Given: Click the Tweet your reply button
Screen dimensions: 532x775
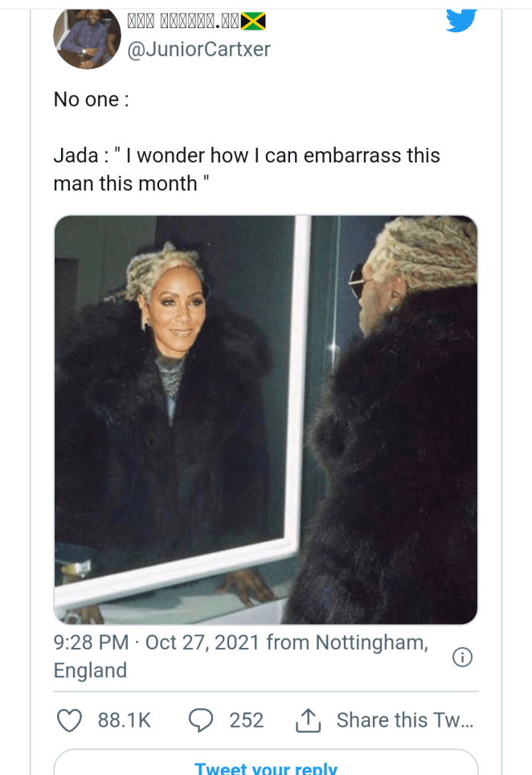Looking at the screenshot, I should click(x=266, y=764).
